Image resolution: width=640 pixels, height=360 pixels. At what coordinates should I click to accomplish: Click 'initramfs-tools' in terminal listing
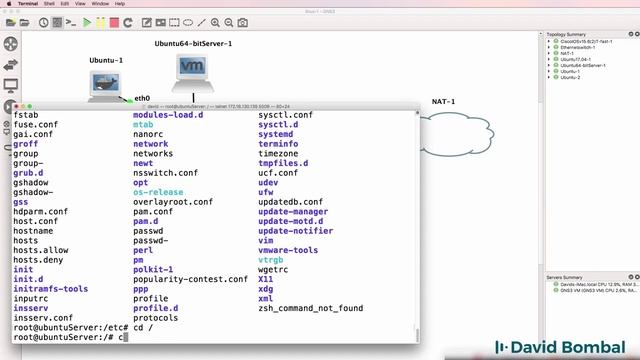(51, 289)
